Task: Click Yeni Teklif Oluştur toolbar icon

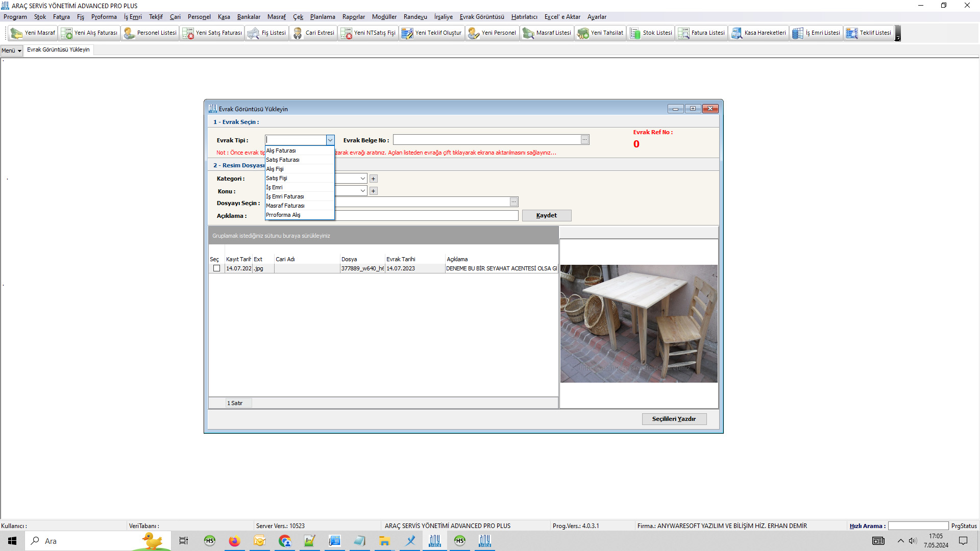Action: (x=432, y=33)
